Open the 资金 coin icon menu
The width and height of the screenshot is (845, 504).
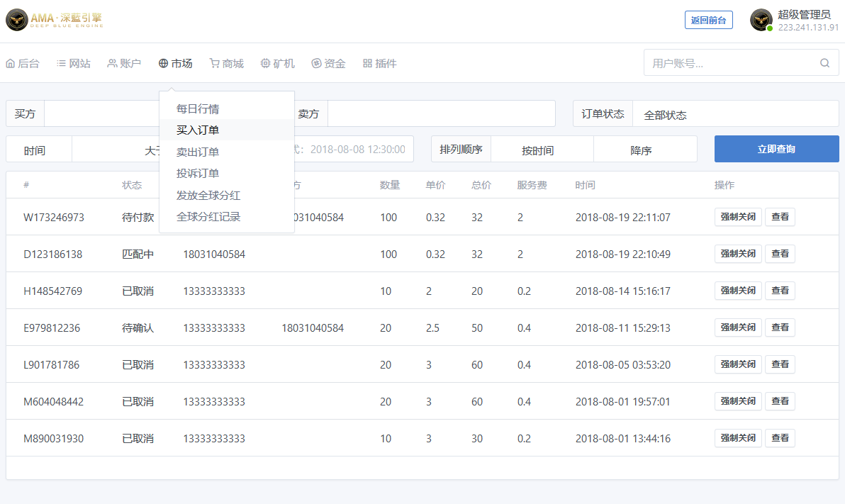[x=316, y=64]
